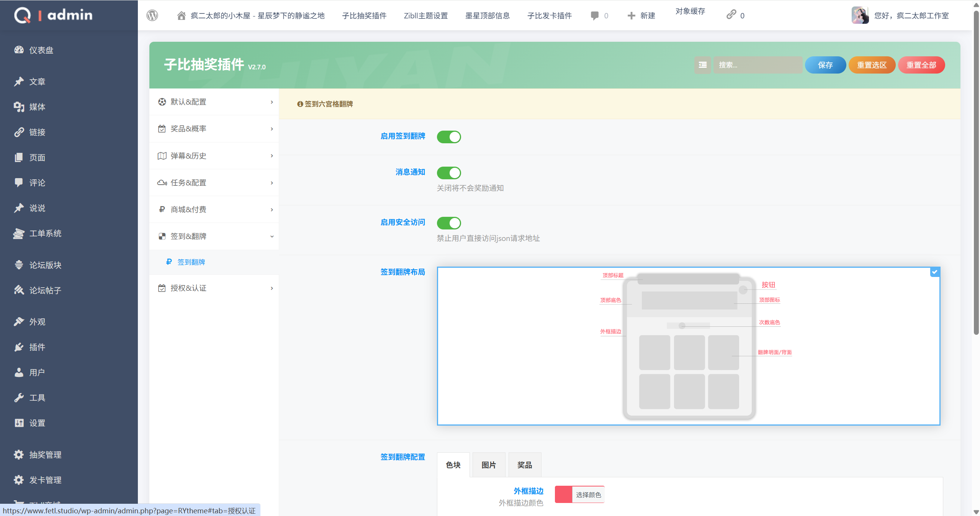
Task: Open 选择颜色 for 外框描边
Action: coord(588,494)
